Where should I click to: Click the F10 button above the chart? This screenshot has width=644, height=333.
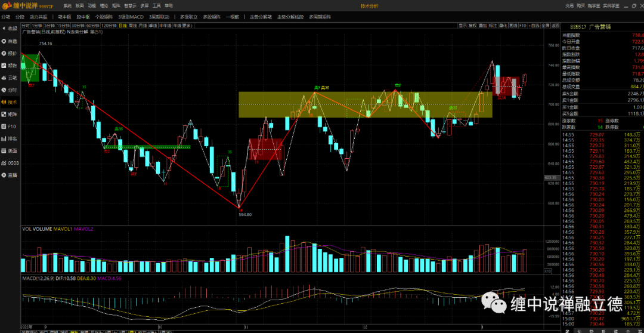click(x=523, y=26)
